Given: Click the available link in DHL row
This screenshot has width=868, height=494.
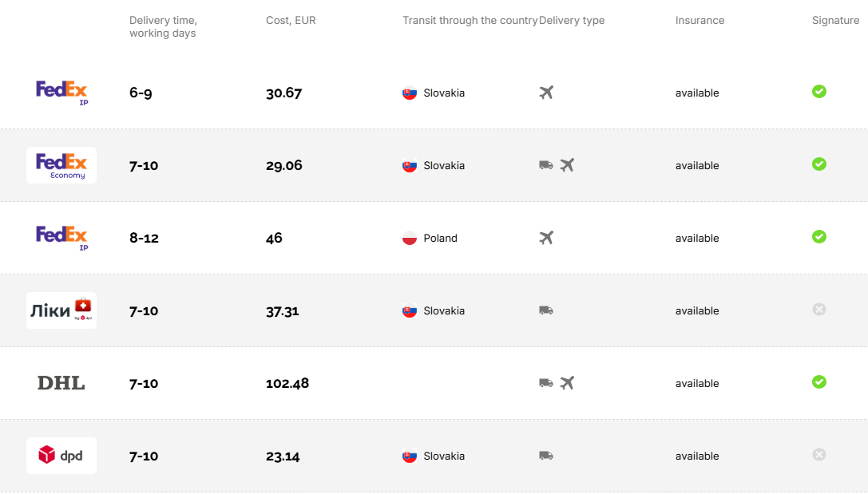Looking at the screenshot, I should tap(696, 383).
